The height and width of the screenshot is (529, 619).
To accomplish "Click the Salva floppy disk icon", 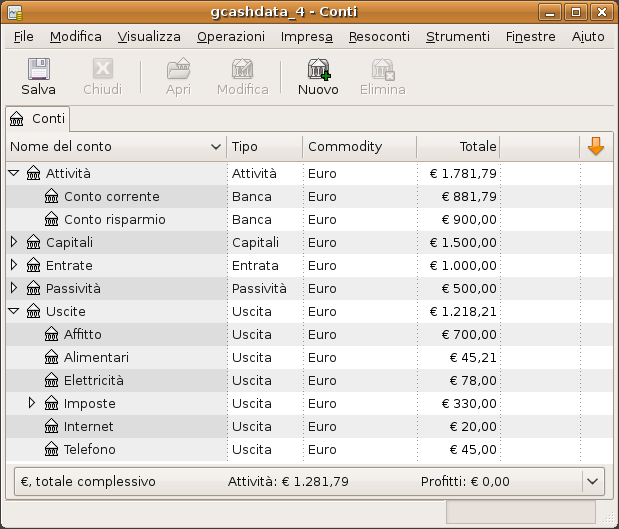I will click(x=38, y=69).
